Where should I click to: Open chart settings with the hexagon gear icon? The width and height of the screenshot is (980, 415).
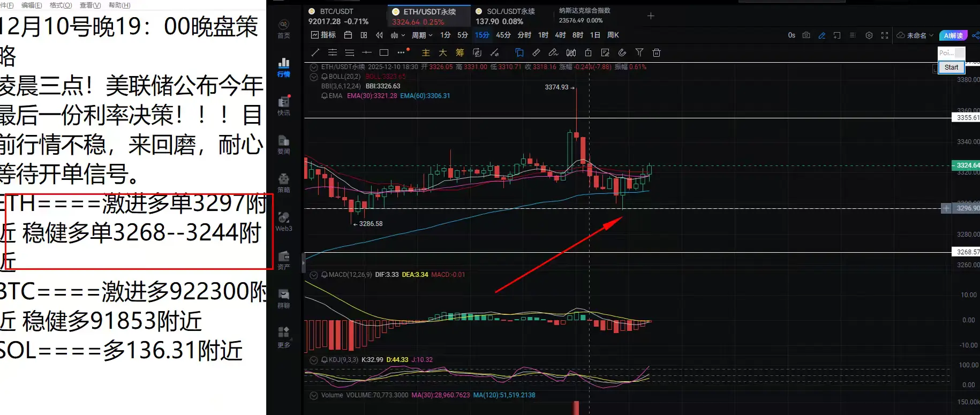coord(869,35)
